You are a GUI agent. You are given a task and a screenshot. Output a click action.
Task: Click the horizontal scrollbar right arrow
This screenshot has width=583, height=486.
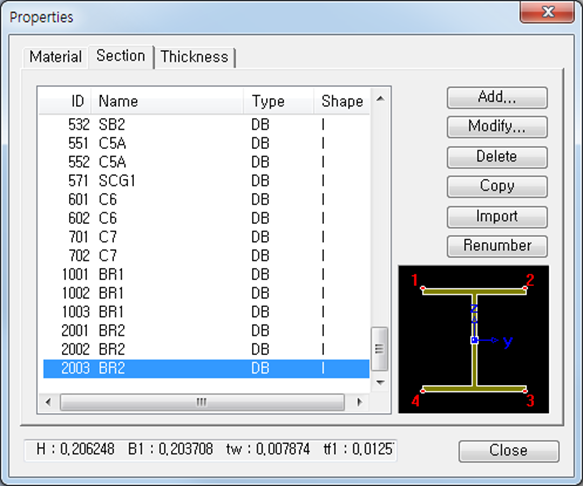pyautogui.click(x=359, y=402)
